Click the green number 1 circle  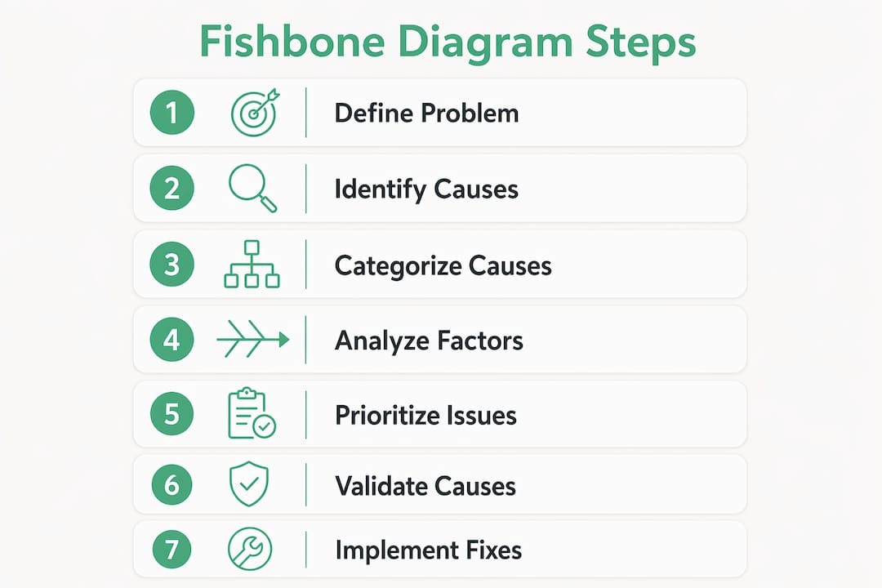172,112
